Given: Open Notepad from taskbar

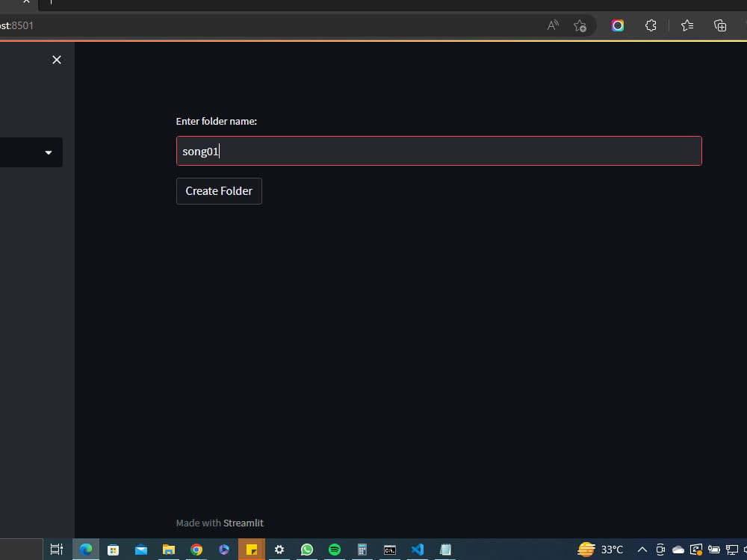Looking at the screenshot, I should pos(445,550).
